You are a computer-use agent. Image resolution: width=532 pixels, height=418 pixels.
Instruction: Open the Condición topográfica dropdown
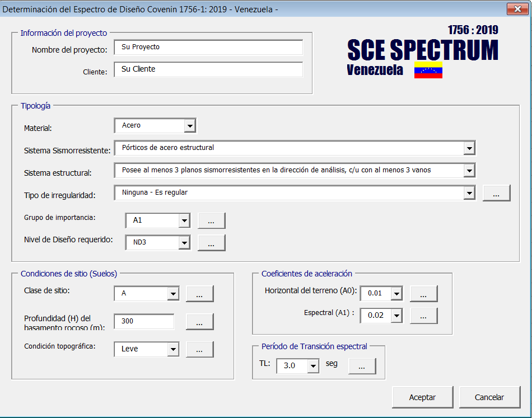173,350
